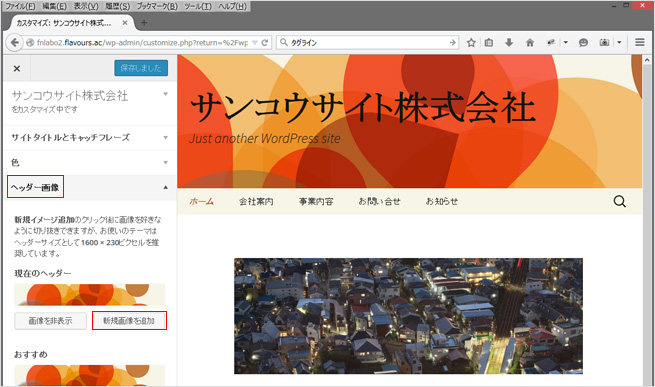Reload the page with the refresh icon
Viewport: 655px width, 387px height.
click(x=264, y=43)
